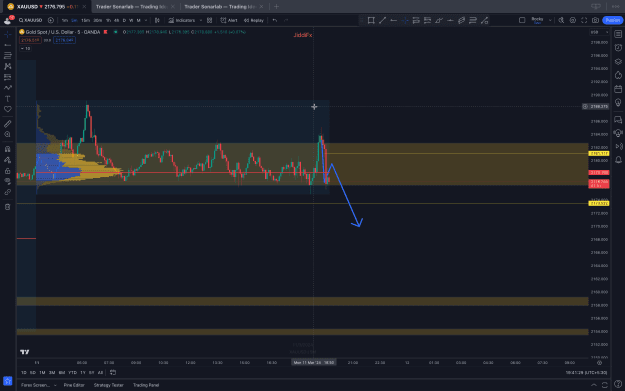Open the ideas lightbulb icon on right sidebar

[x=618, y=102]
